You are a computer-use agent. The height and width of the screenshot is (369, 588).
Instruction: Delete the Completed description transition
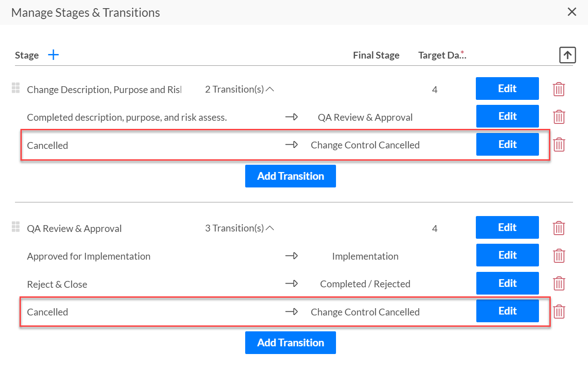pyautogui.click(x=559, y=117)
